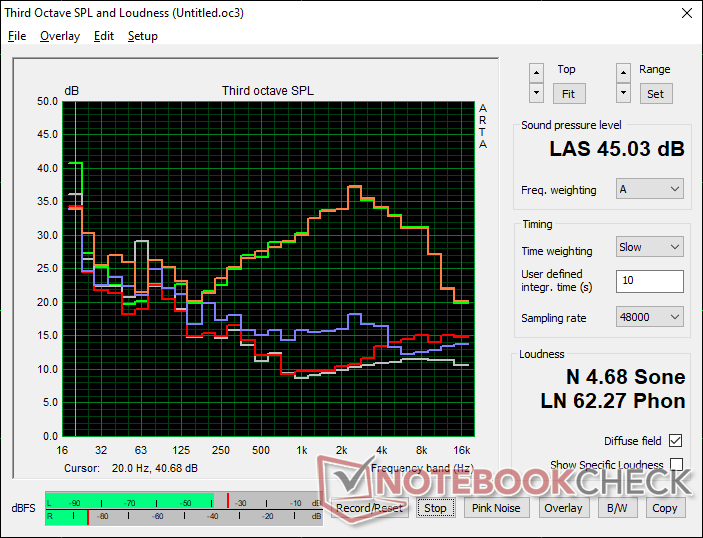The height and width of the screenshot is (538, 703).
Task: Open the Time weighting dropdown
Action: point(650,247)
